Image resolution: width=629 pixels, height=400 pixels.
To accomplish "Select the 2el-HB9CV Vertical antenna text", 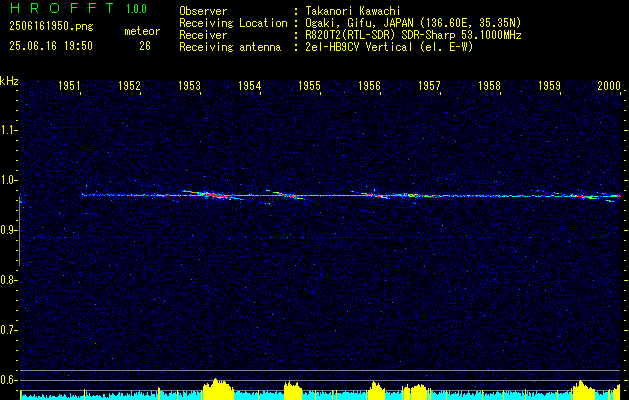I will (389, 47).
